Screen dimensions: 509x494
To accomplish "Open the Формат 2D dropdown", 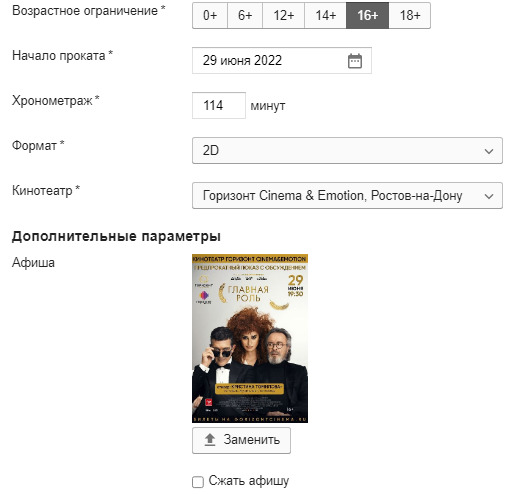I will (x=347, y=151).
